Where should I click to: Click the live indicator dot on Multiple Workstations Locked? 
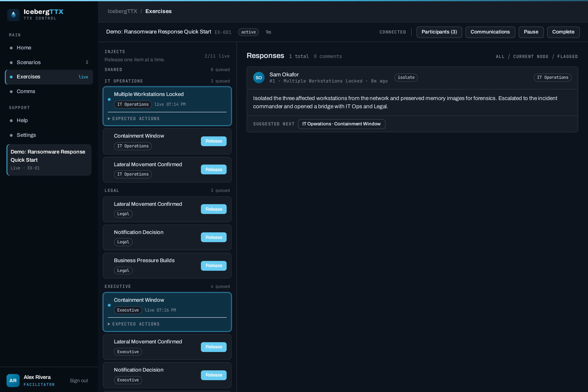109,99
